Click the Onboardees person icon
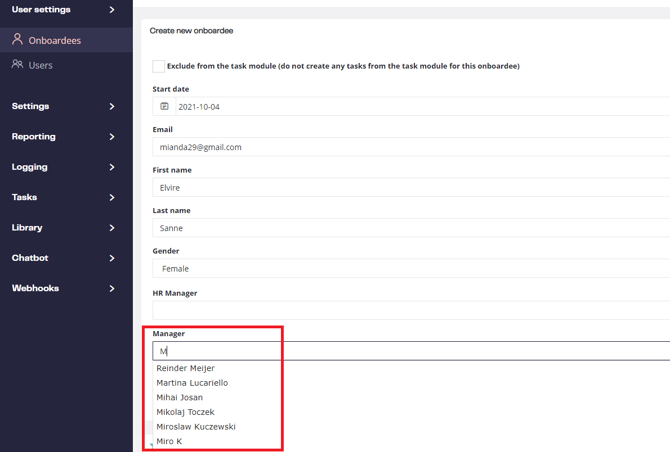The image size is (670, 452). [17, 40]
